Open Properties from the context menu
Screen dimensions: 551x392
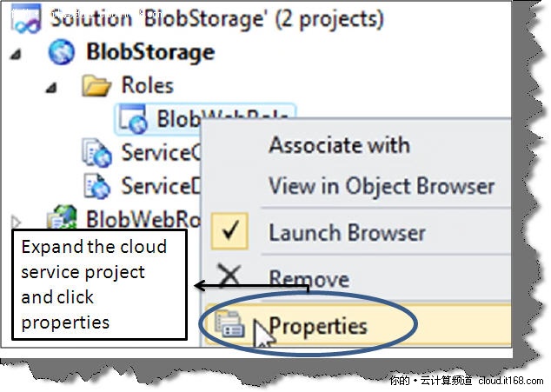pos(318,326)
